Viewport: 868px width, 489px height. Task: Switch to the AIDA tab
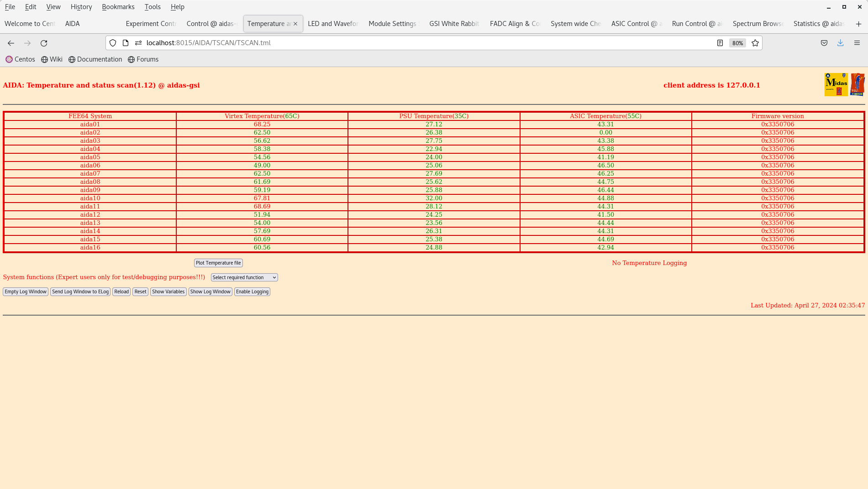pos(90,24)
